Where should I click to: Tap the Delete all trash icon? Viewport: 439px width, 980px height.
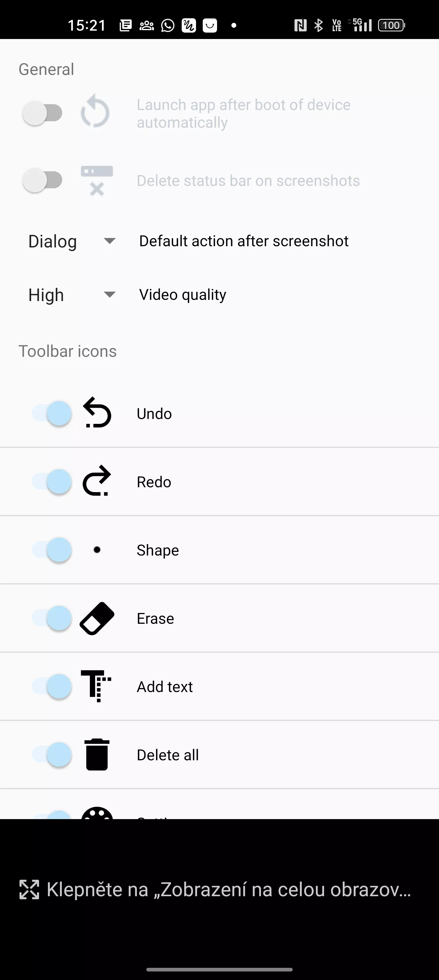click(97, 755)
